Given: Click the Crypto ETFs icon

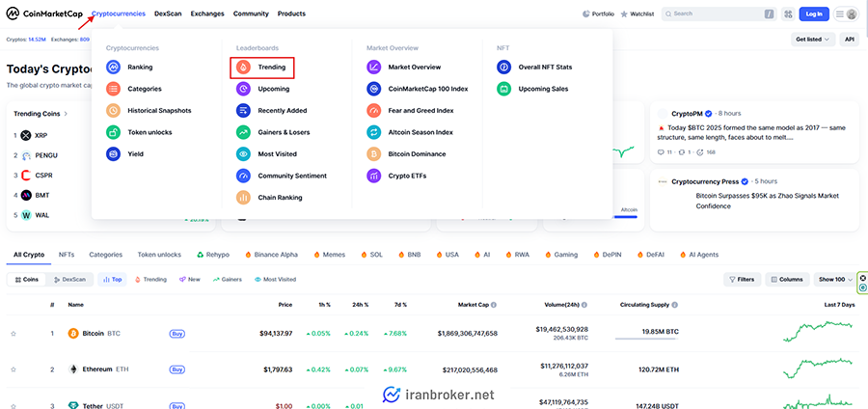Looking at the screenshot, I should coord(373,176).
